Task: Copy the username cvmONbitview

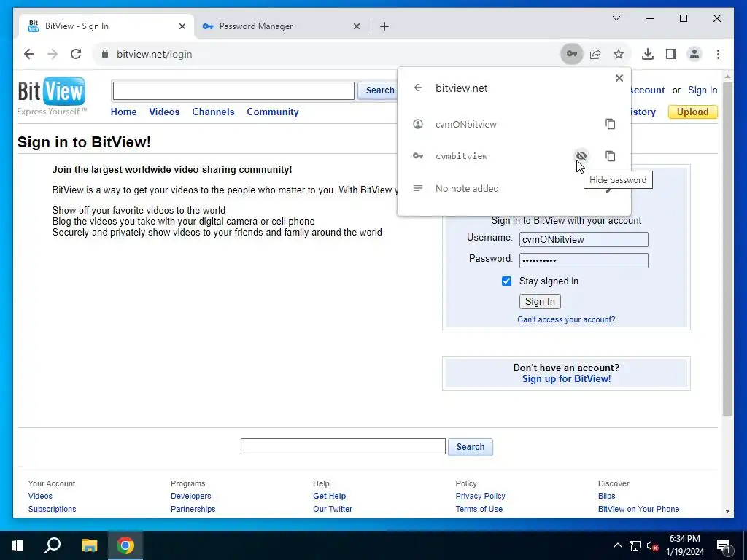Action: 611,124
